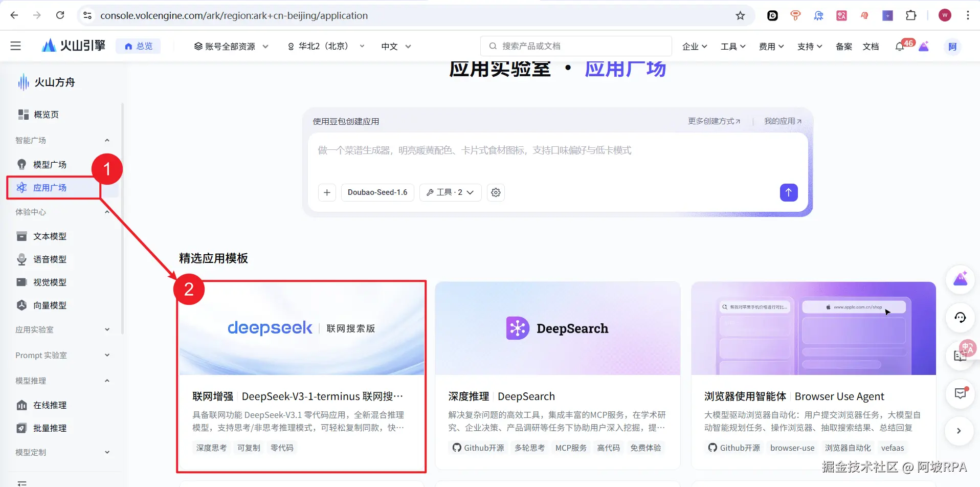Bookmark this page with the star icon
Image resolution: width=980 pixels, height=487 pixels.
coord(740,15)
